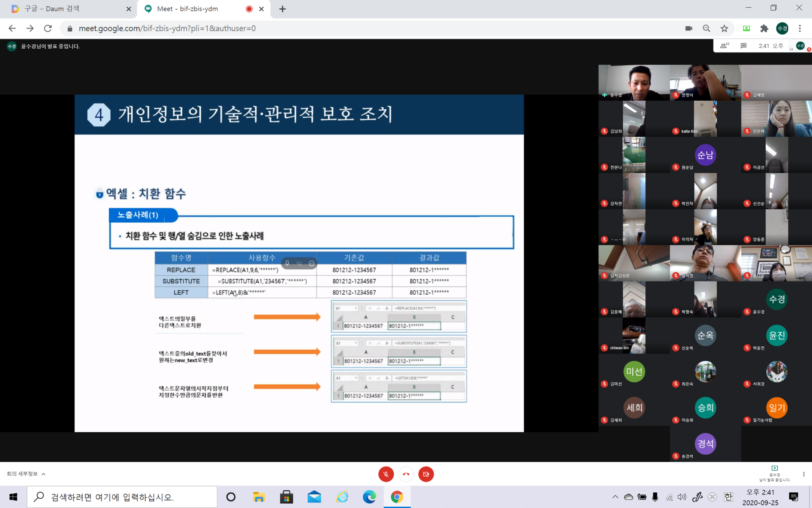812x508 pixels.
Task: Open the taskbar clock showing 오후 2:41
Action: (x=760, y=497)
